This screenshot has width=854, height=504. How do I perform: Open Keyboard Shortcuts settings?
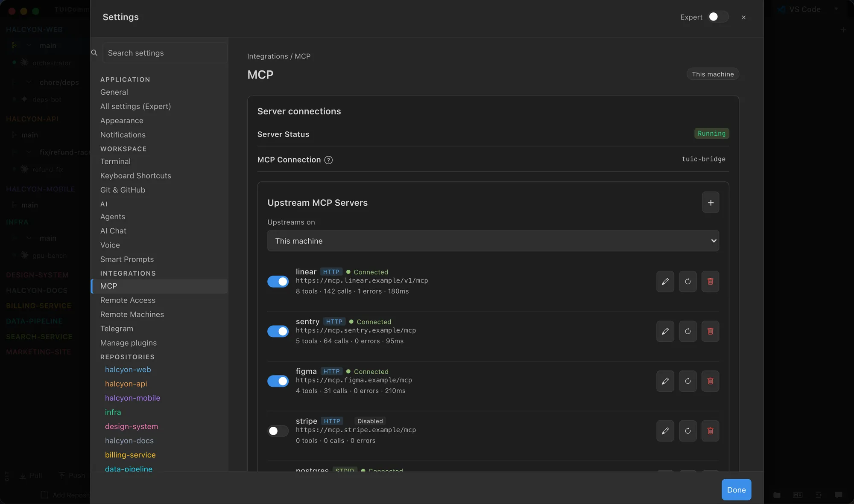pos(159,176)
